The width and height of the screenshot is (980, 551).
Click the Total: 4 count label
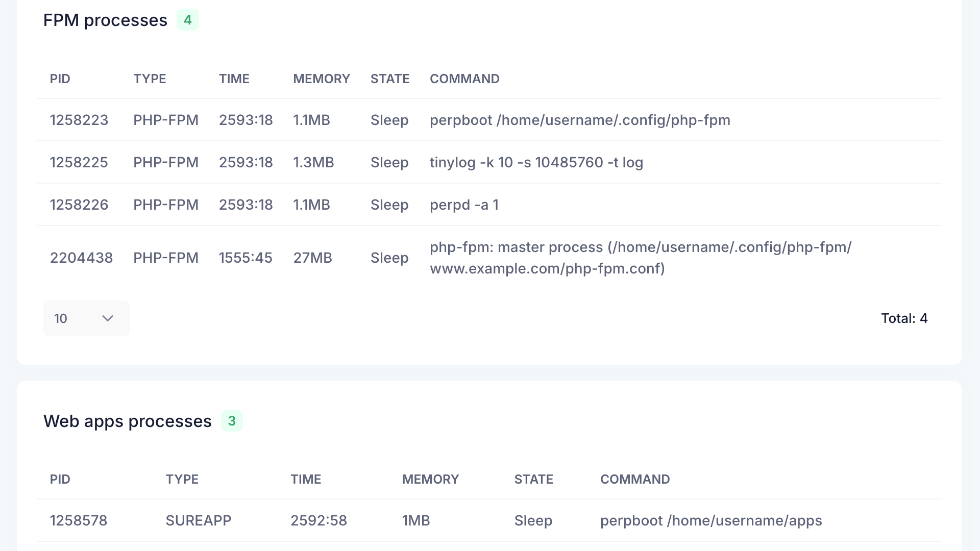904,318
